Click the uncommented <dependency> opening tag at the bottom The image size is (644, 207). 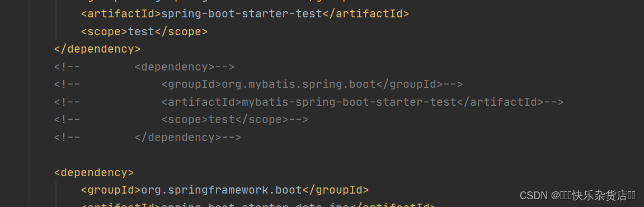coord(94,173)
